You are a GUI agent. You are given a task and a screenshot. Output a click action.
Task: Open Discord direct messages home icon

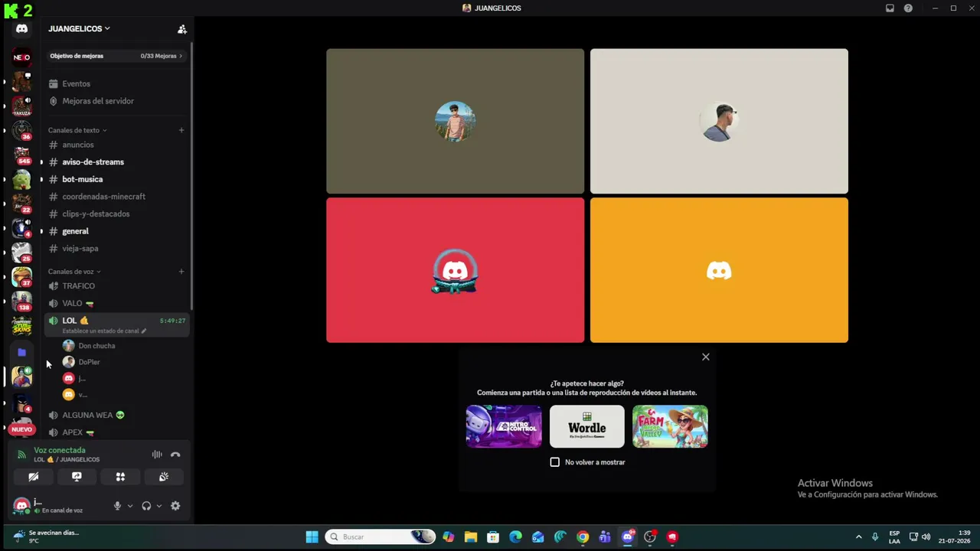pos(21,29)
